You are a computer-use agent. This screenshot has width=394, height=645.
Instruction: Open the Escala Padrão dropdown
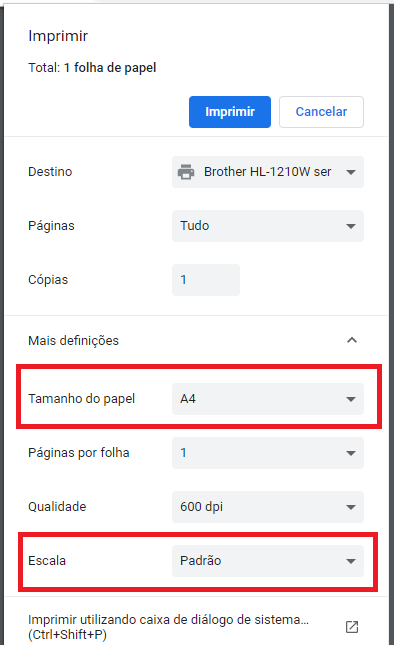point(268,561)
